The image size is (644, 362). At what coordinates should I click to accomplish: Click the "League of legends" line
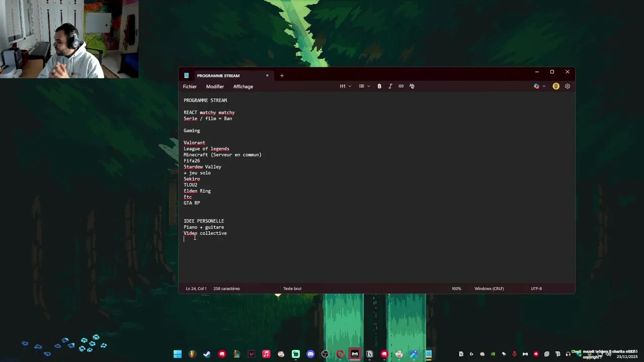pyautogui.click(x=206, y=149)
